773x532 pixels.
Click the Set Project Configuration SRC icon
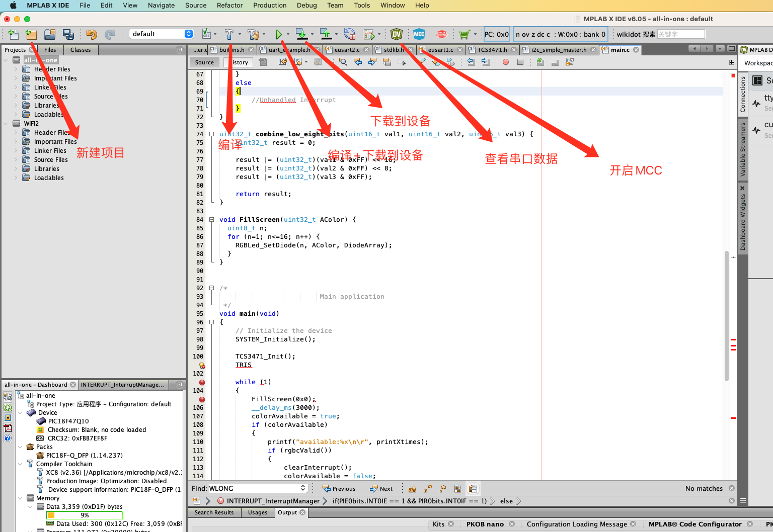(x=206, y=34)
